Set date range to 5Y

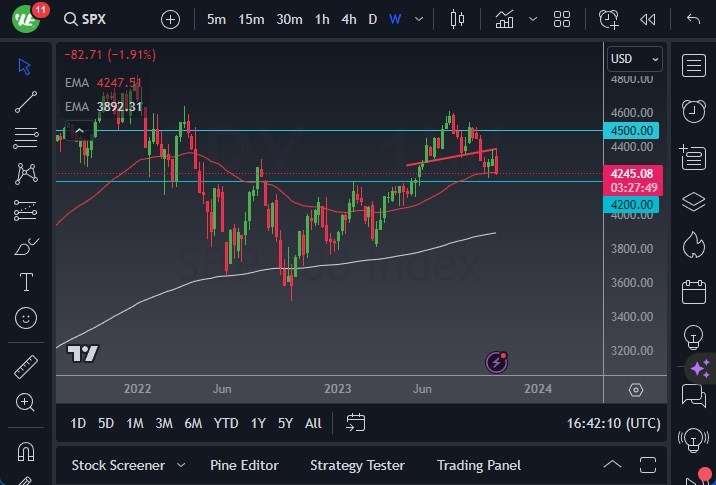pos(285,423)
